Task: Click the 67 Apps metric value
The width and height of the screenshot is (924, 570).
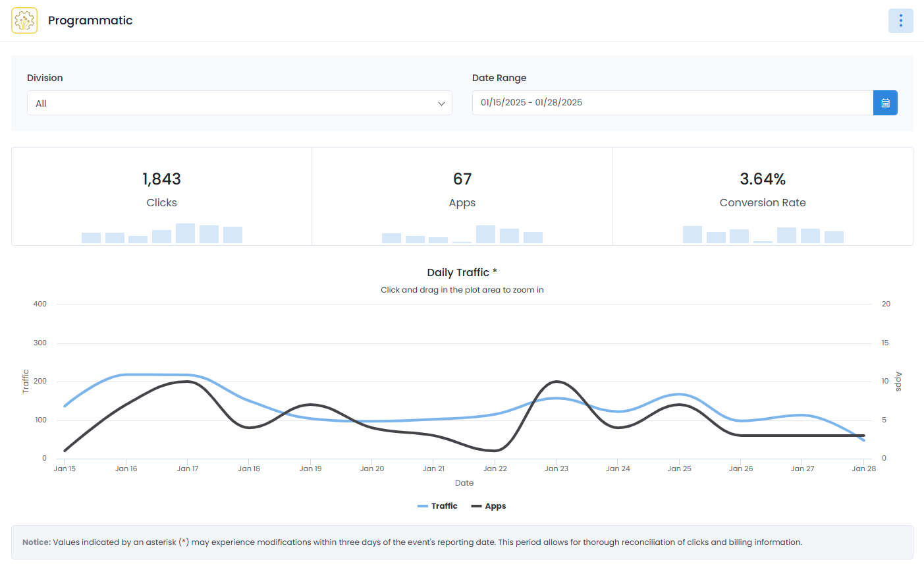Action: [462, 178]
